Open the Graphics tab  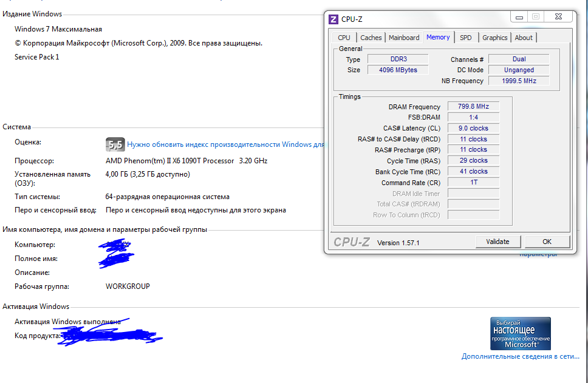click(x=494, y=38)
